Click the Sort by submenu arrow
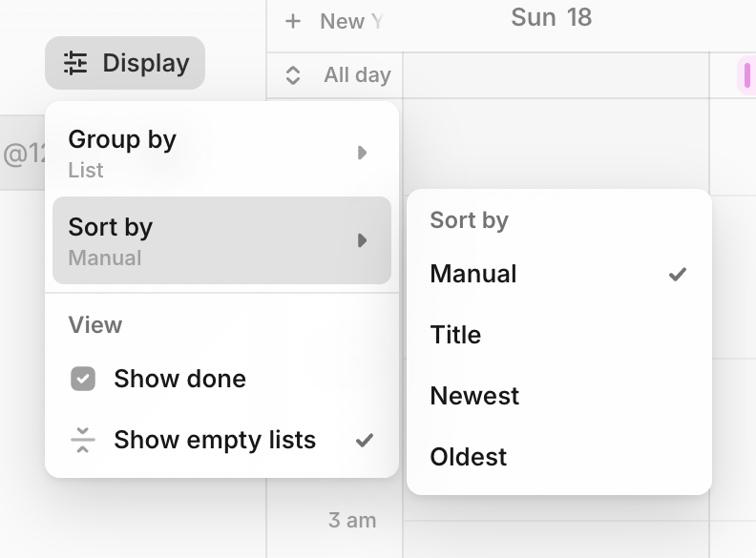This screenshot has height=558, width=756. click(362, 240)
